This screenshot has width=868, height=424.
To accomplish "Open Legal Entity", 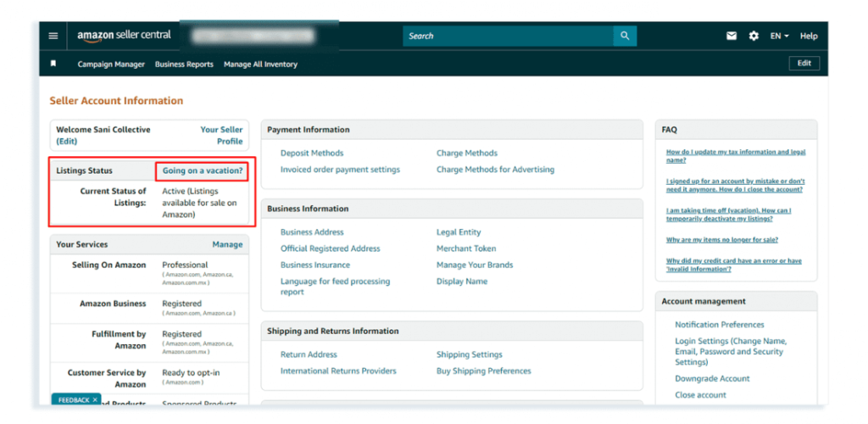I will point(459,232).
